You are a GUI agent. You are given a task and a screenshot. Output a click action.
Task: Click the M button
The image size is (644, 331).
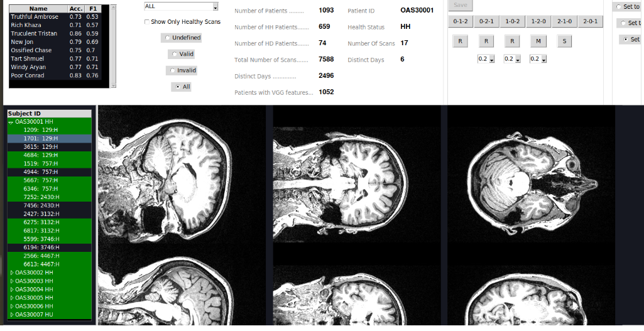tap(538, 41)
